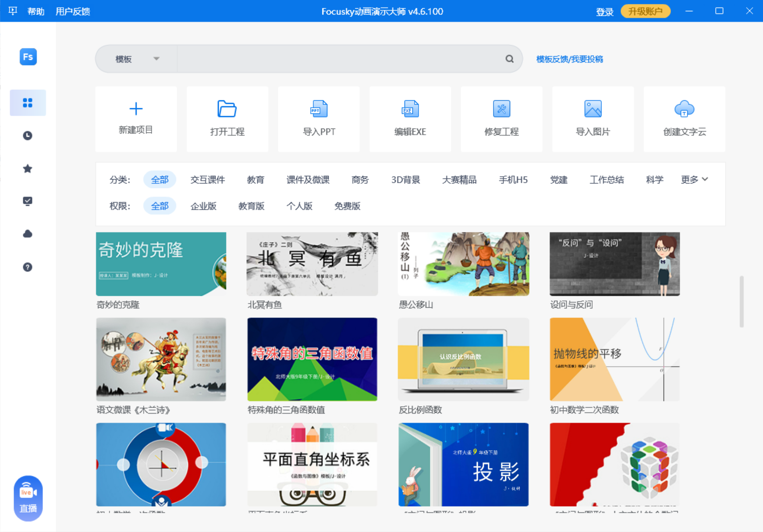Filter by 手机H5 category
Viewport: 763px width, 532px height.
[x=513, y=180]
